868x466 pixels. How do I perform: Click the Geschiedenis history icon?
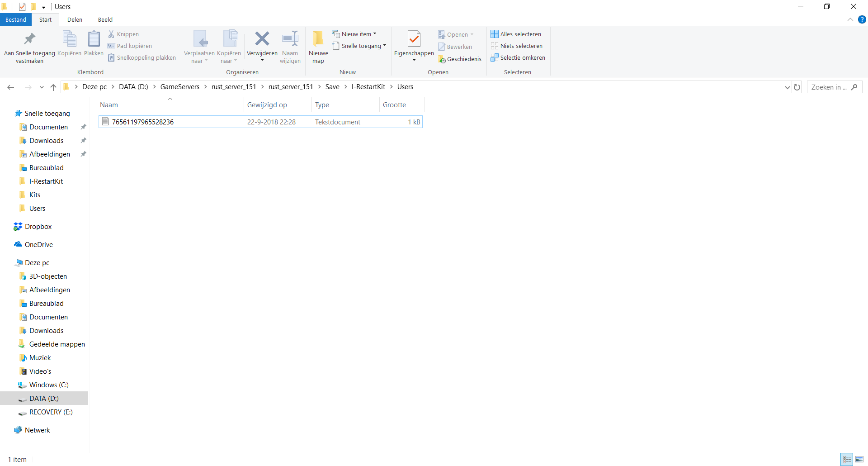click(x=460, y=59)
